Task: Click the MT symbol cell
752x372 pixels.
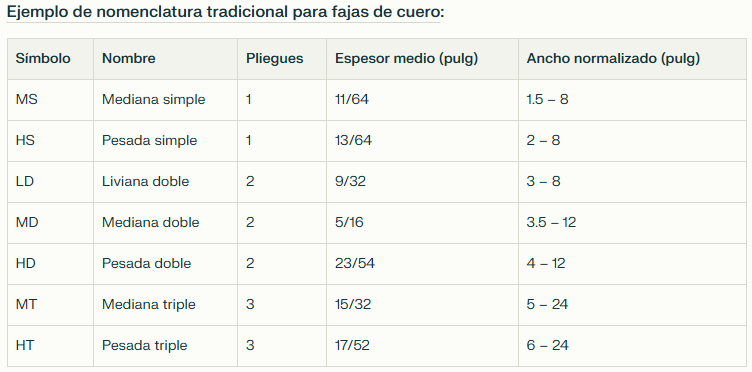Action: (50, 305)
